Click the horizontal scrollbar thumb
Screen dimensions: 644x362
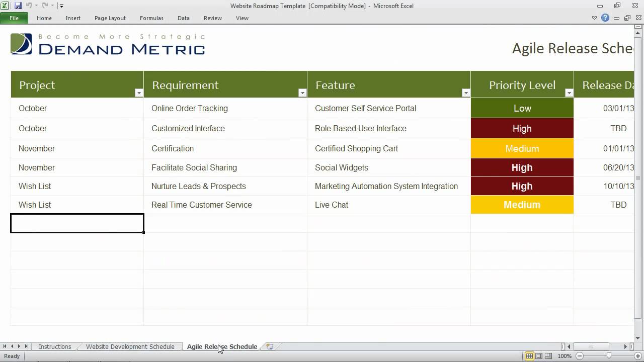591,346
